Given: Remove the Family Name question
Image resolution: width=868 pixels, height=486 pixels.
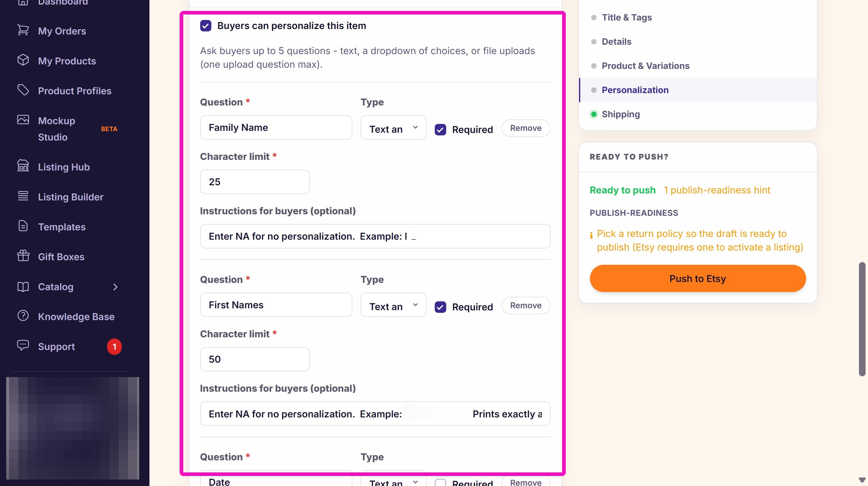Looking at the screenshot, I should [526, 128].
